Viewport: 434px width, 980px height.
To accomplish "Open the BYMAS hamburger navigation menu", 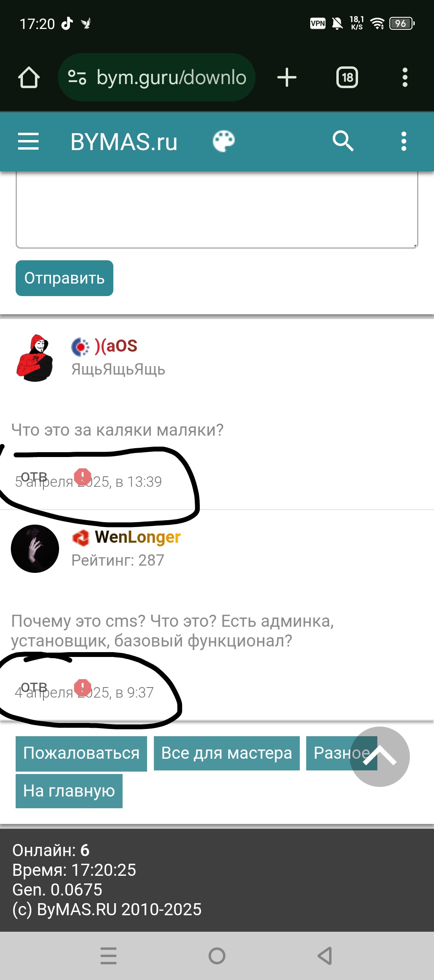I will point(29,142).
